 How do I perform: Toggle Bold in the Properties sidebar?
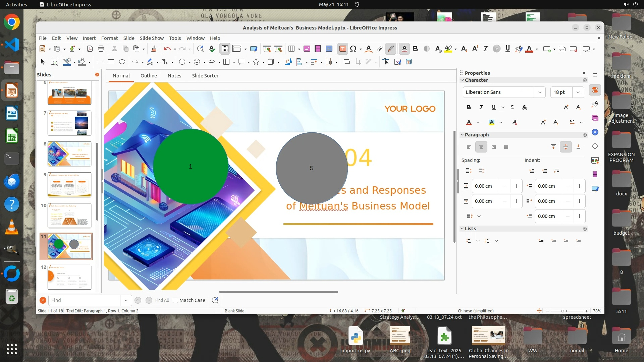(469, 107)
